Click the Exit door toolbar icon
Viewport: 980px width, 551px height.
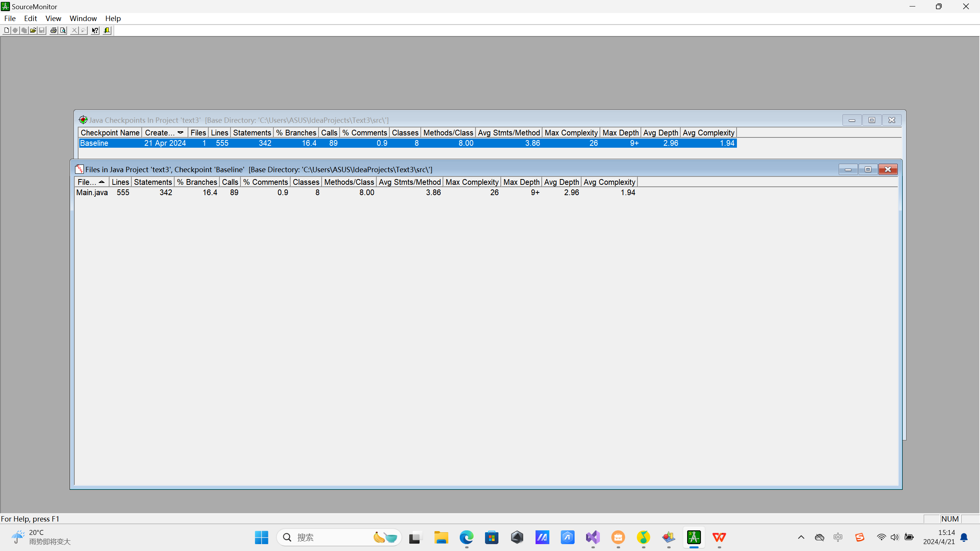coord(107,31)
